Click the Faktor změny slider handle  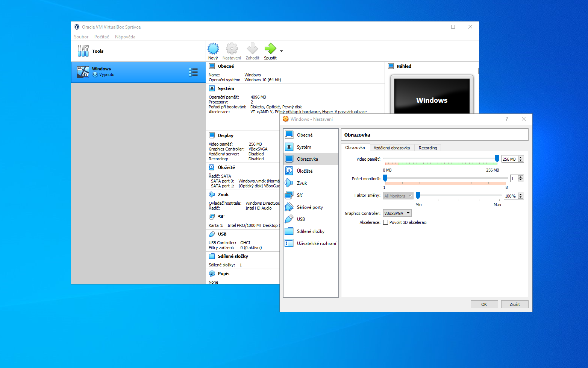click(418, 195)
